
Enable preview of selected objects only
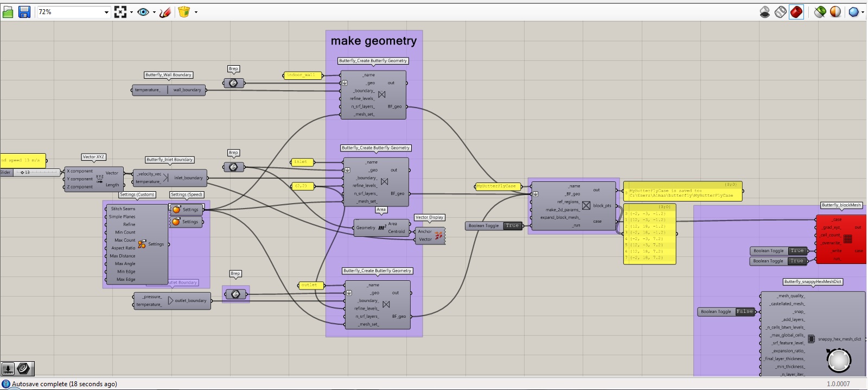[820, 11]
